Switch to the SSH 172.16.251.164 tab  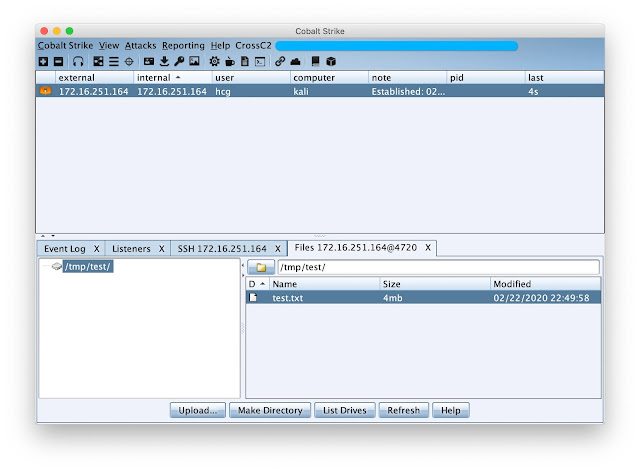click(x=222, y=249)
